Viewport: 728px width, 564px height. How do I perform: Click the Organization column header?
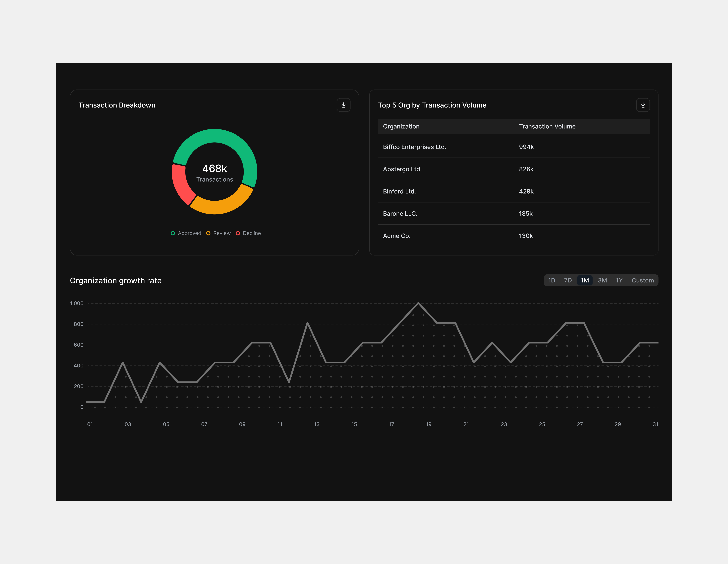[x=401, y=126]
